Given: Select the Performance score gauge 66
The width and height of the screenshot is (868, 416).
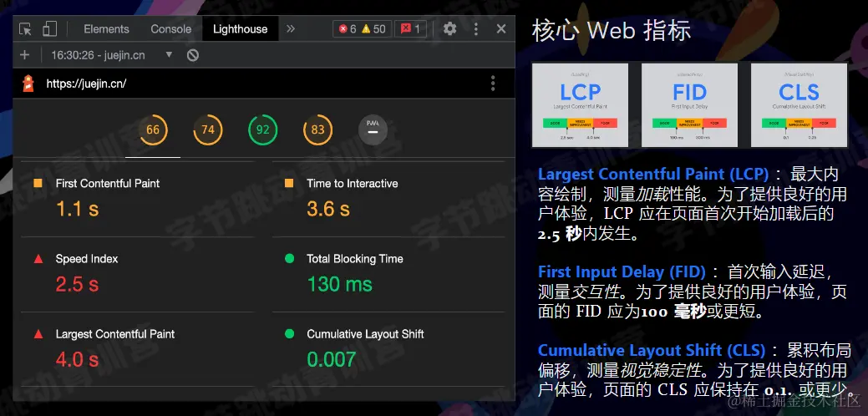Looking at the screenshot, I should click(153, 130).
